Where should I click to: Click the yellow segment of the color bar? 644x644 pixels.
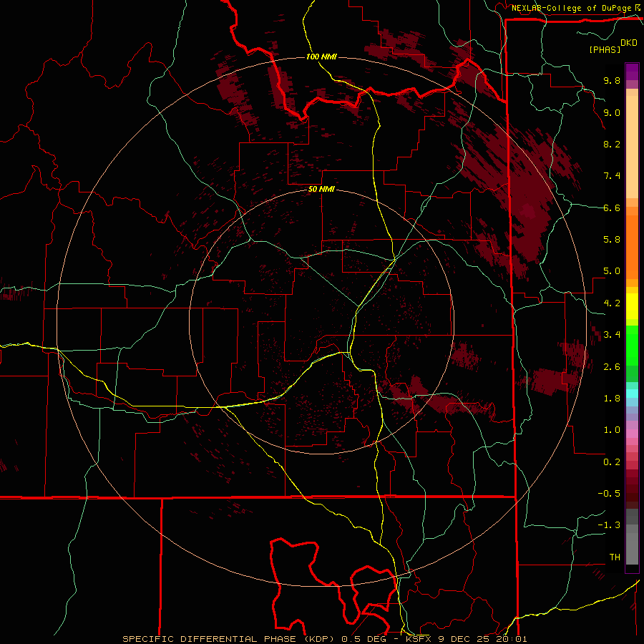click(632, 306)
